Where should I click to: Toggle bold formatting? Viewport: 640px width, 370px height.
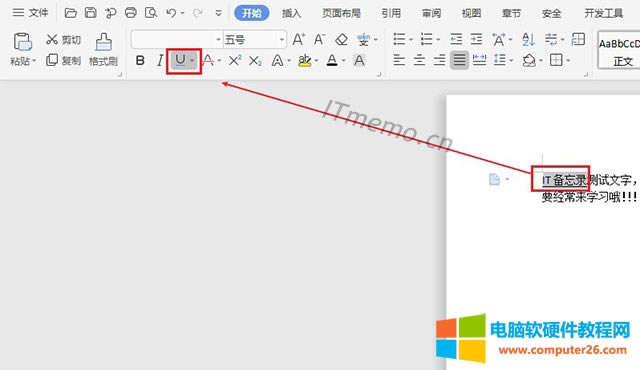tap(140, 61)
